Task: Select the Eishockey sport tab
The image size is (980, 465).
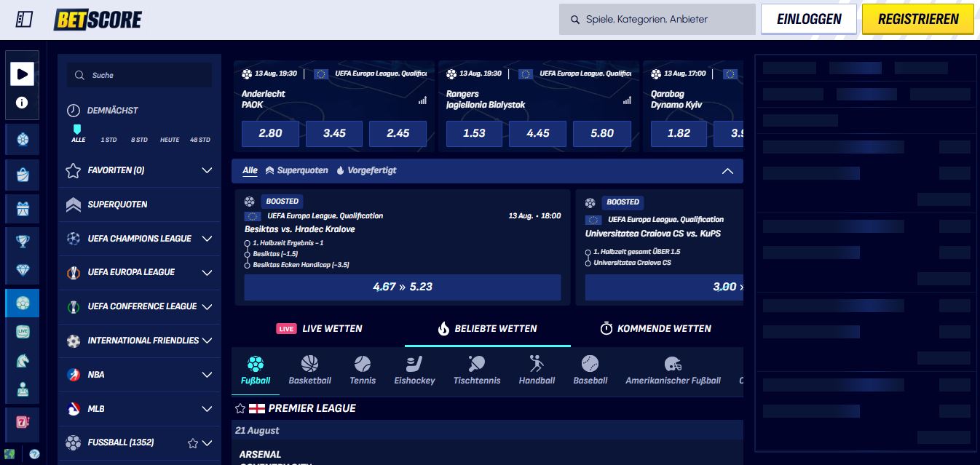Action: point(415,370)
